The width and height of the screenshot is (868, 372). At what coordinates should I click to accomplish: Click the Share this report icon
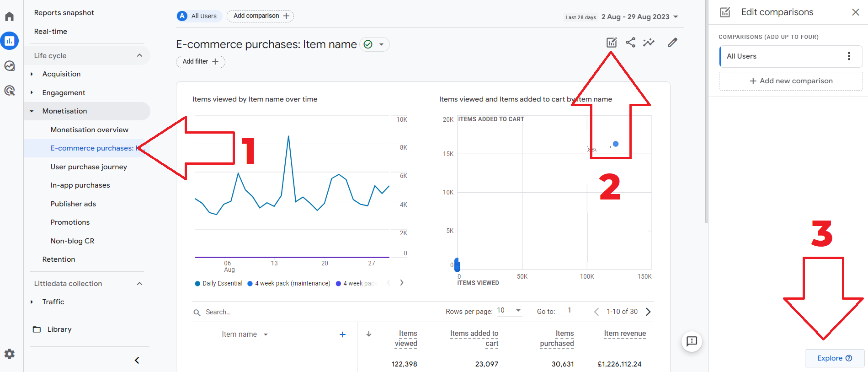click(x=630, y=43)
